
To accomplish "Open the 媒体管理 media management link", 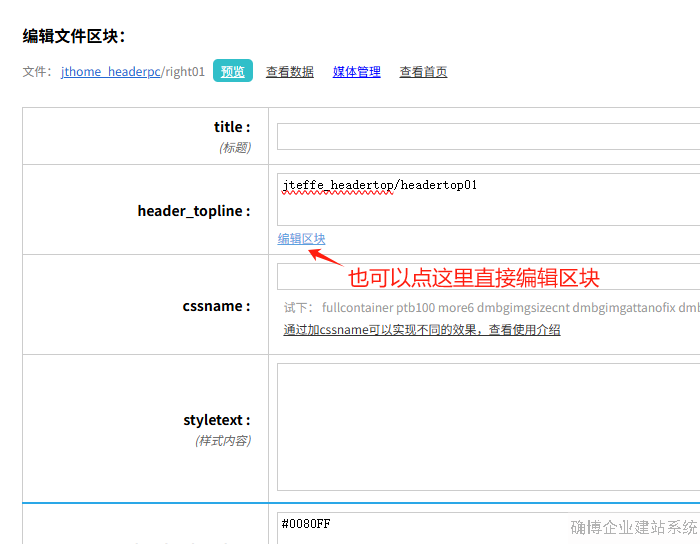I will 356,71.
